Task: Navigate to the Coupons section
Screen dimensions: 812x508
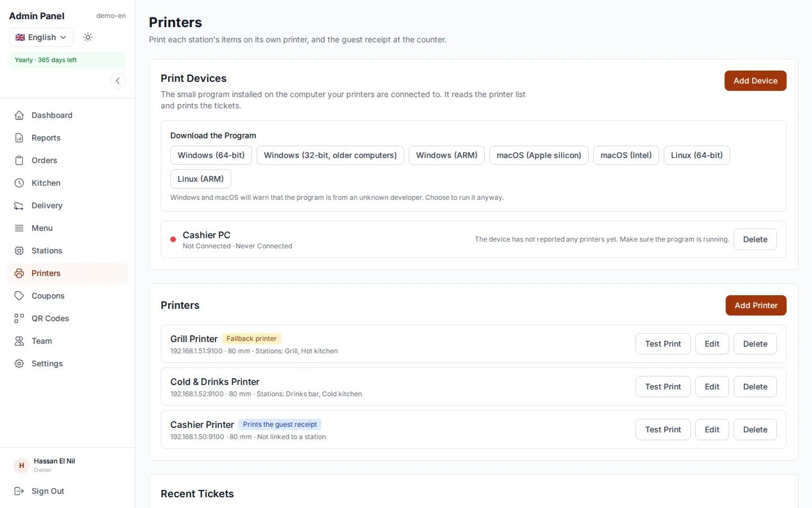Action: click(x=68, y=296)
